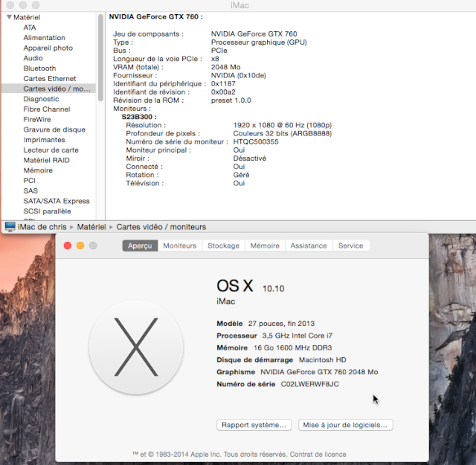
Task: Click Matériel in the path bar
Action: tap(91, 227)
